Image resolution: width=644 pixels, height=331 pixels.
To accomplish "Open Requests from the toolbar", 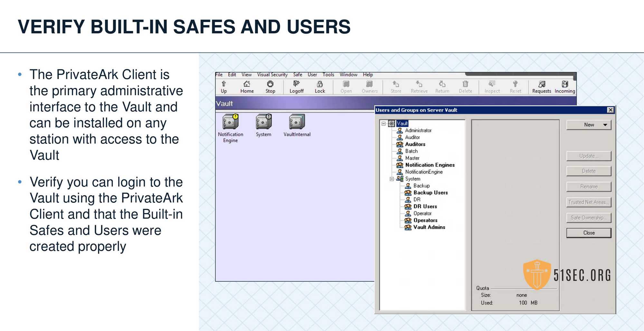I will (542, 87).
